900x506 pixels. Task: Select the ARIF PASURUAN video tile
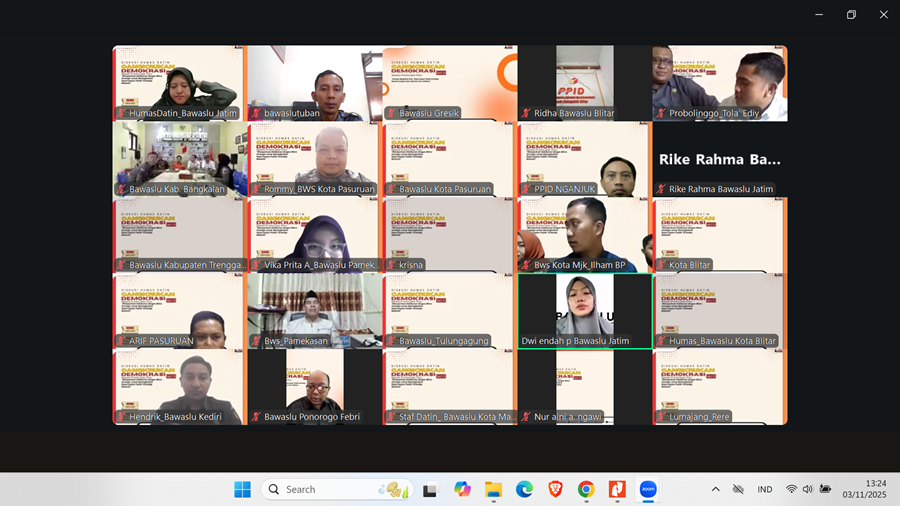(180, 311)
